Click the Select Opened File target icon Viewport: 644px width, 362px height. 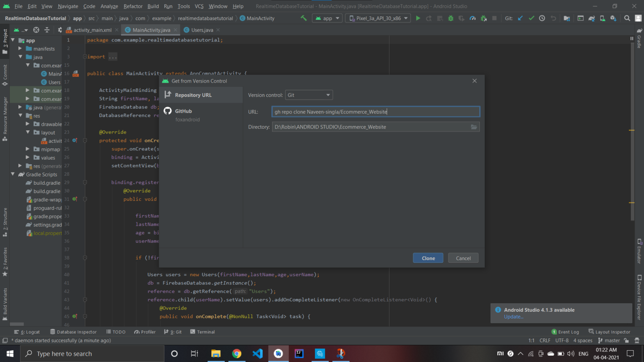[36, 30]
